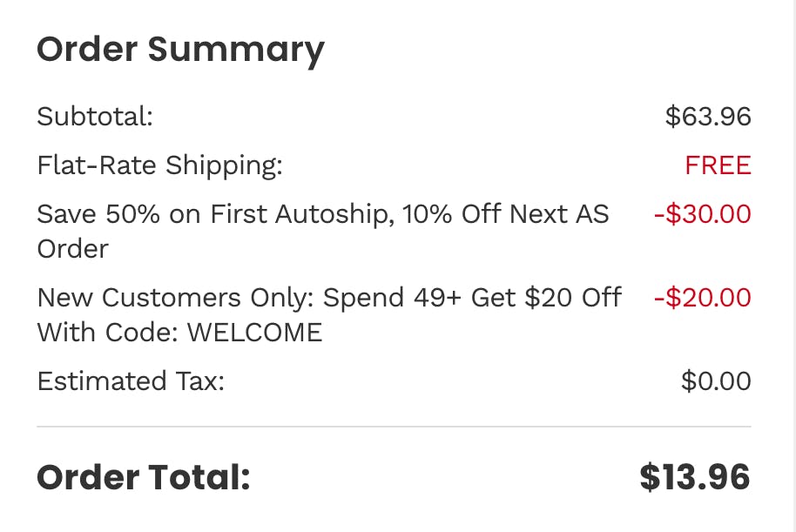The height and width of the screenshot is (532, 796).
Task: Click the Subtotal label
Action: 95,117
